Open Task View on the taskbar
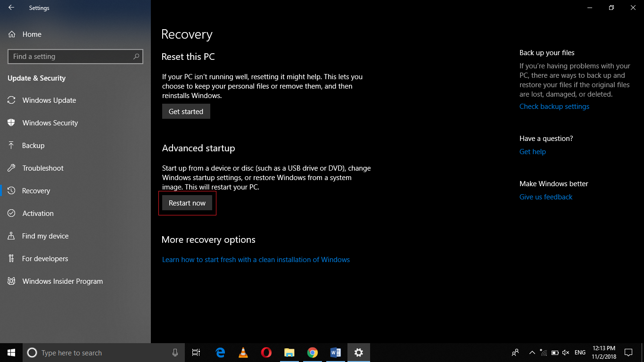 pos(196,353)
